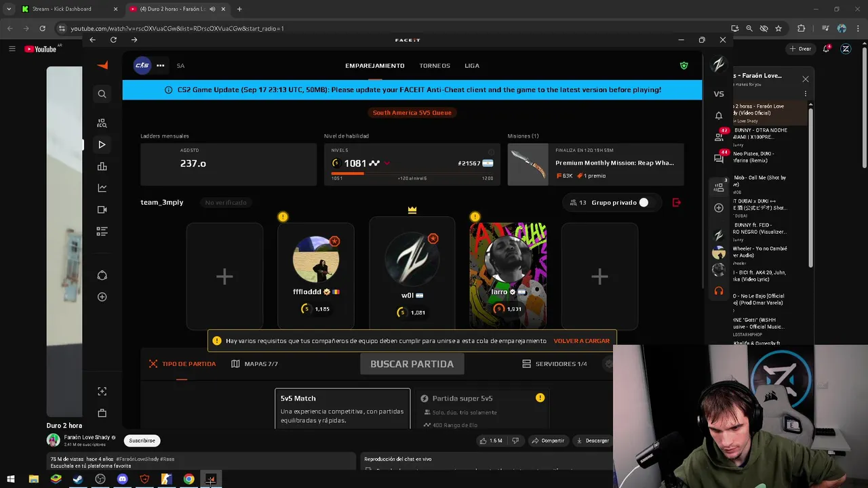This screenshot has width=868, height=488.
Task: Click FACEIT window reload icon
Action: tap(113, 40)
